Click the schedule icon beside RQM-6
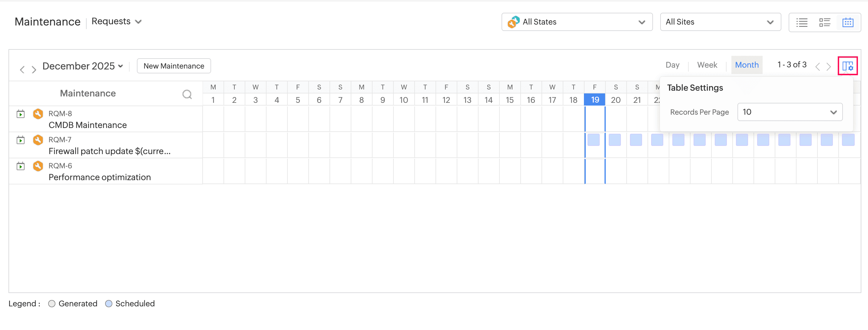The image size is (868, 330). pos(21,166)
